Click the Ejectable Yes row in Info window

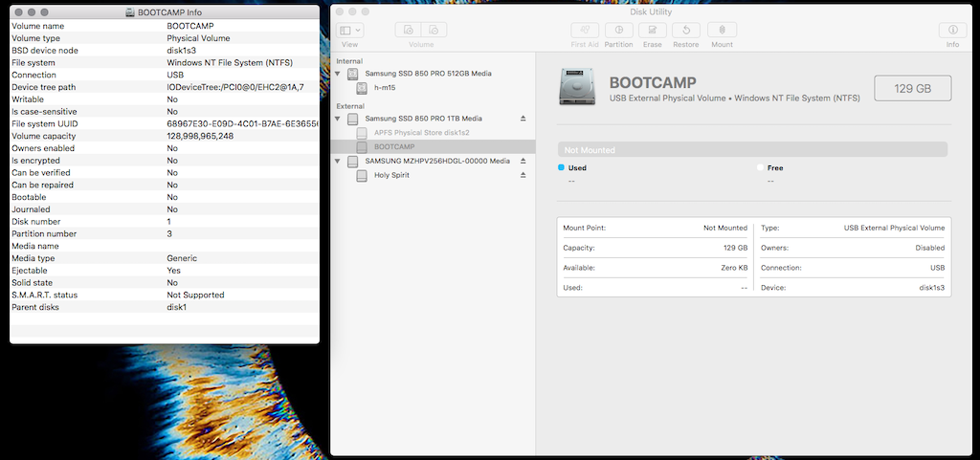point(165,271)
